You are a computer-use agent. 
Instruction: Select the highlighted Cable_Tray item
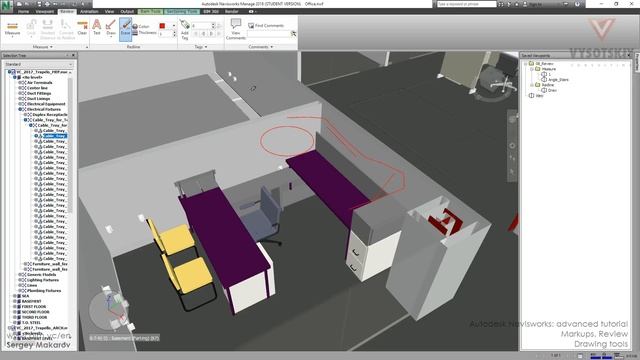tap(55, 136)
